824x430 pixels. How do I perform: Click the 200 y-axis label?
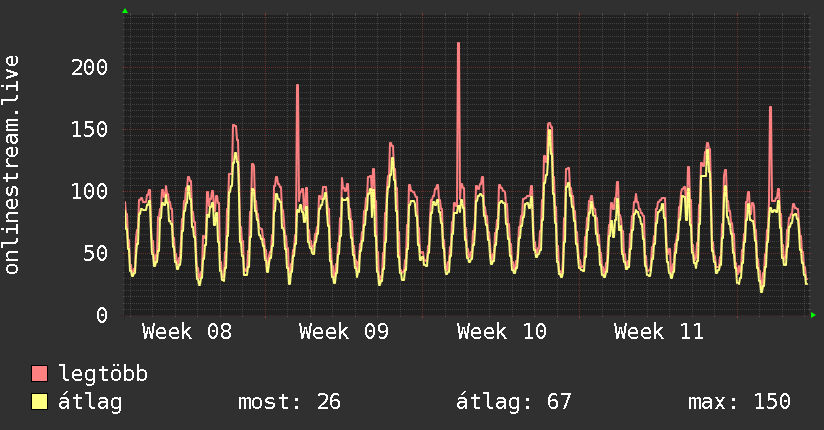click(x=89, y=67)
